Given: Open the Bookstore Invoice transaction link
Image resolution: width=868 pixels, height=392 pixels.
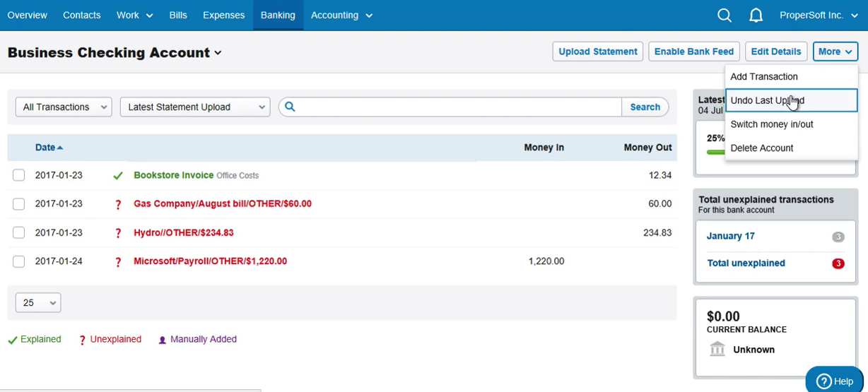Looking at the screenshot, I should pyautogui.click(x=173, y=175).
